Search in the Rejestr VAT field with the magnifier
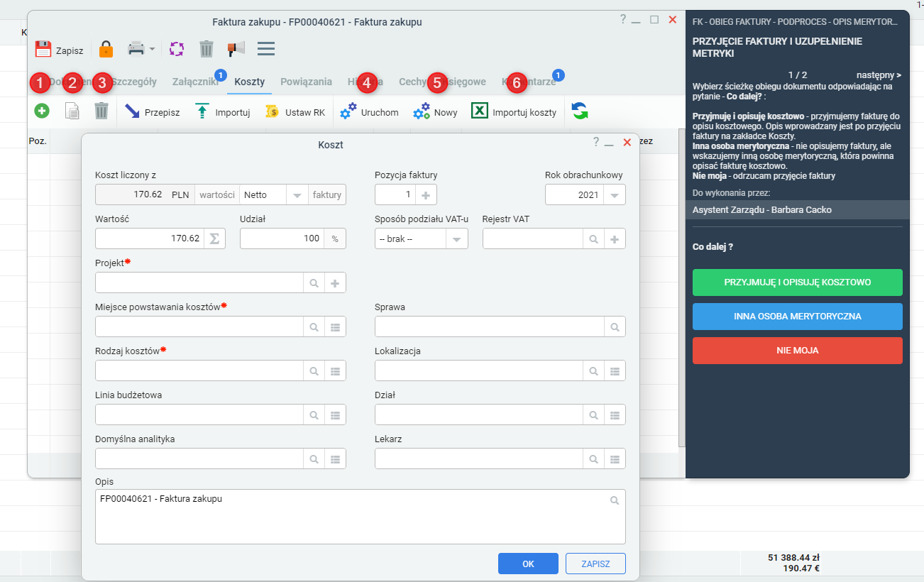The width and height of the screenshot is (924, 582). (x=593, y=239)
